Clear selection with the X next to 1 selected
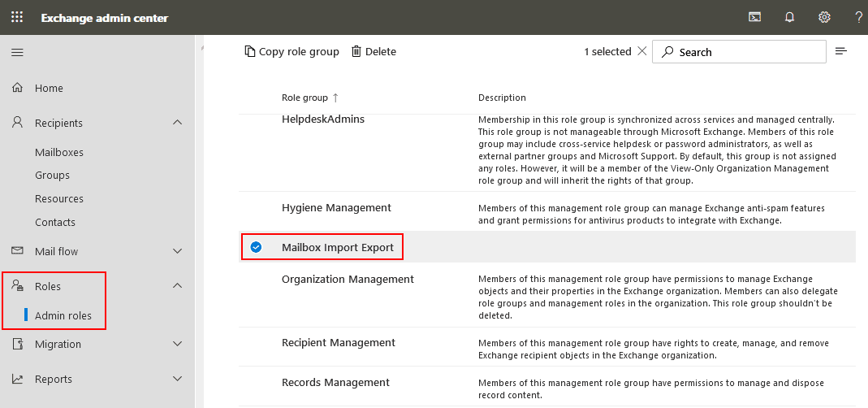 (642, 51)
